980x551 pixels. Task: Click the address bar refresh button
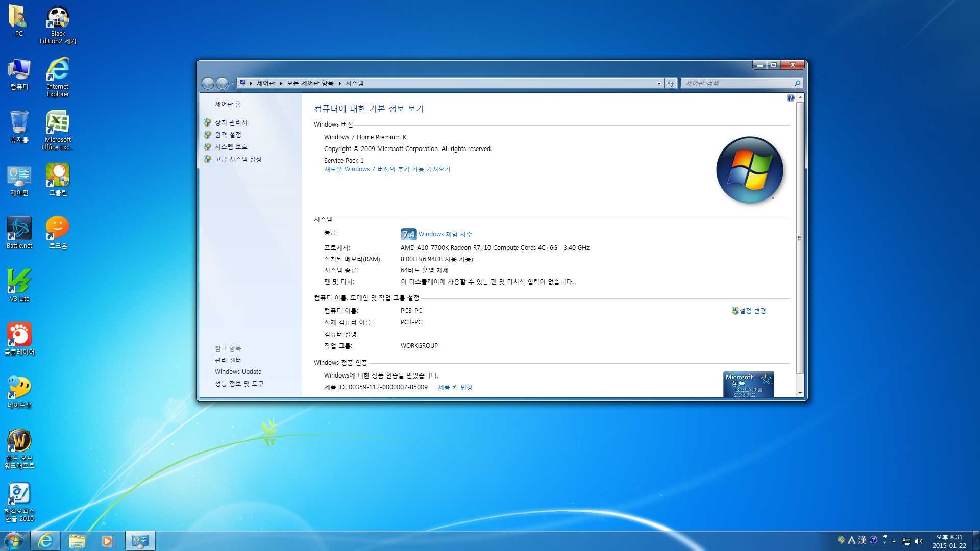pos(671,83)
